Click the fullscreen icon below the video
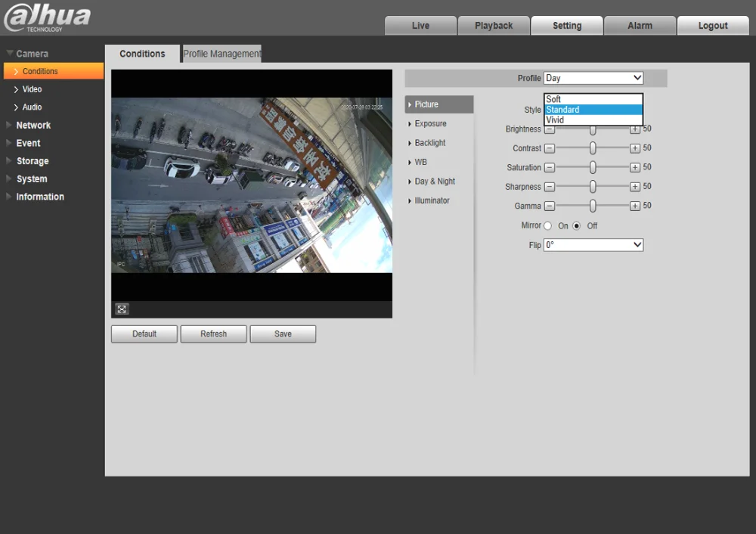Image resolution: width=756 pixels, height=534 pixels. pyautogui.click(x=122, y=309)
